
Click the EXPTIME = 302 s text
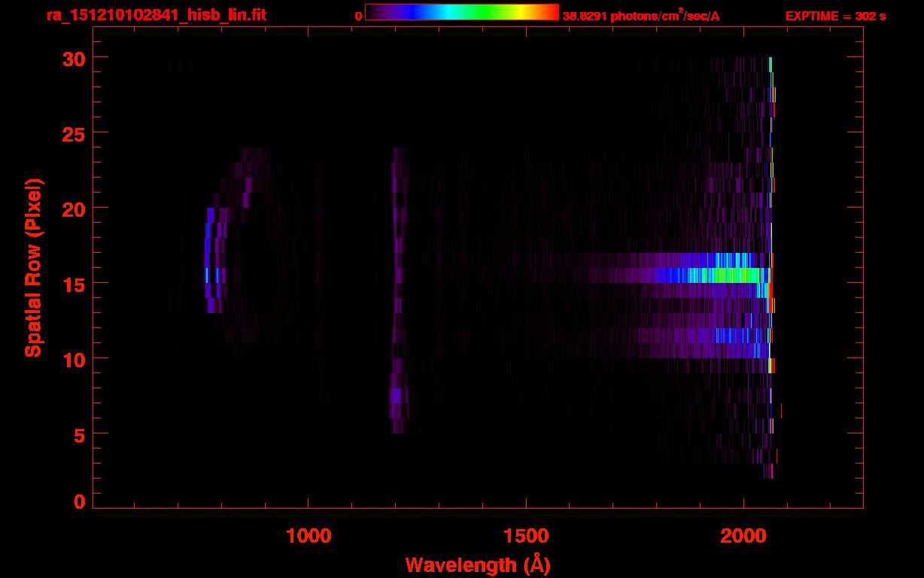click(x=835, y=16)
